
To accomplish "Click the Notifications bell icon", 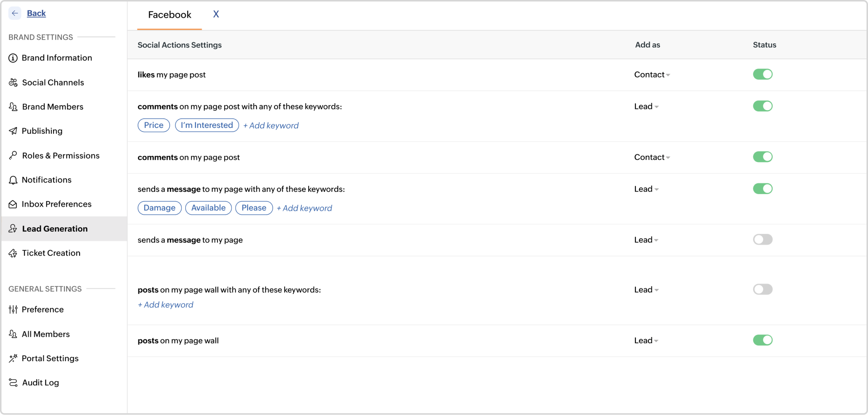I will click(x=13, y=180).
